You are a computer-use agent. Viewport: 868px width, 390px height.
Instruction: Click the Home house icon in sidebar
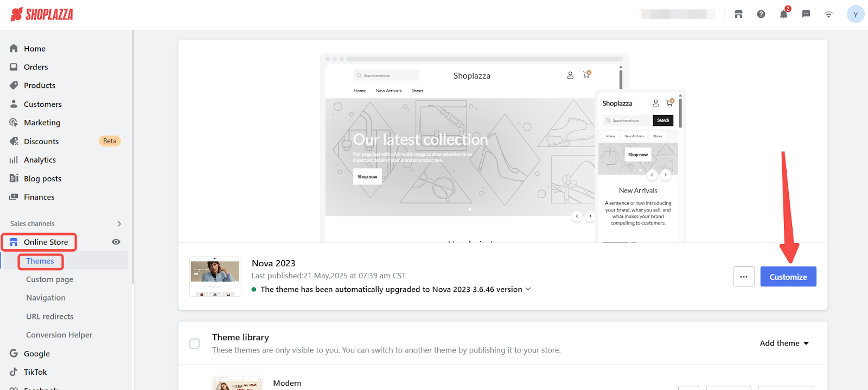pos(14,48)
